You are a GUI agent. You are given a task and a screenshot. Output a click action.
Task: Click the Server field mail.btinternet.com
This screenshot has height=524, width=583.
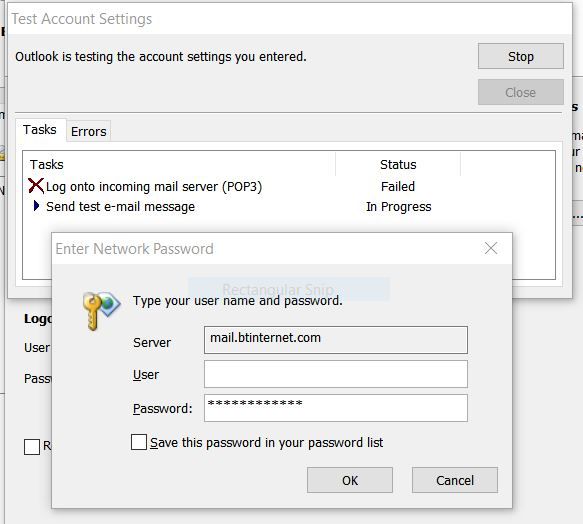click(x=336, y=340)
